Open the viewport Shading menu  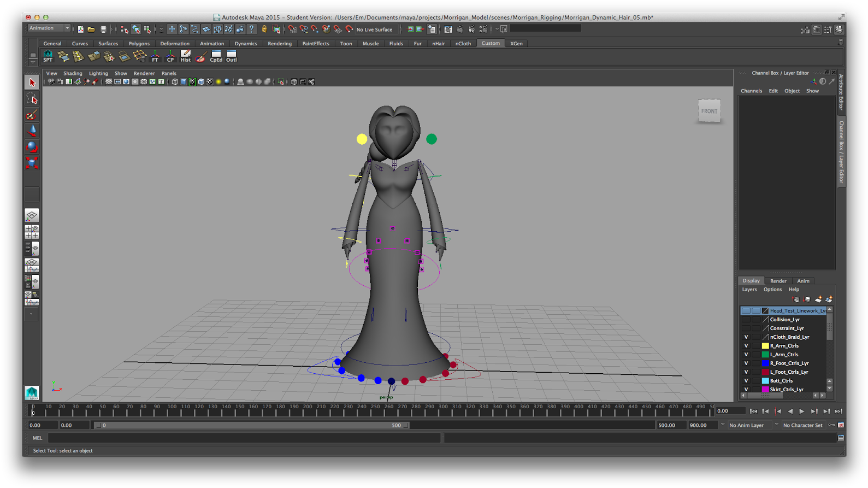point(73,73)
